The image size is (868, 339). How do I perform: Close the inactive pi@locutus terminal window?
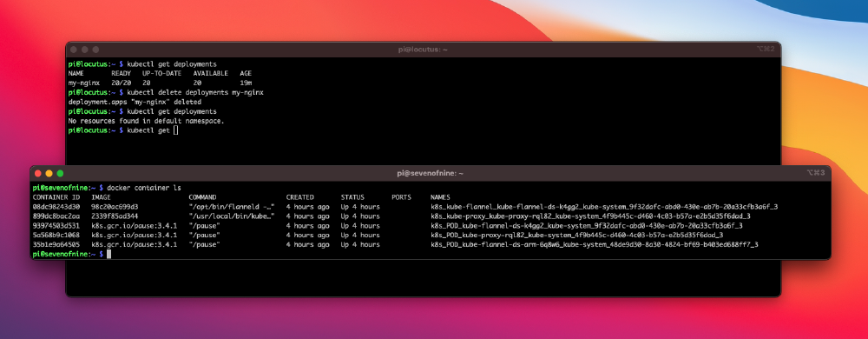pyautogui.click(x=73, y=50)
